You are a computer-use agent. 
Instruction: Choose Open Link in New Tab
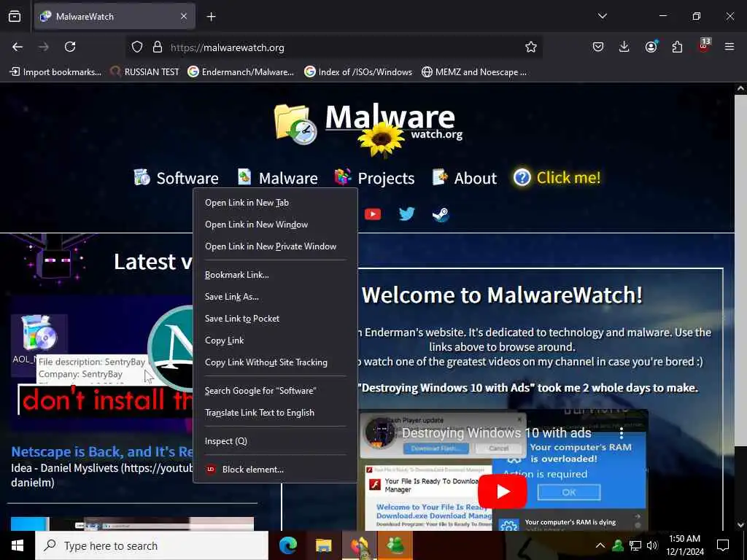tap(275, 203)
